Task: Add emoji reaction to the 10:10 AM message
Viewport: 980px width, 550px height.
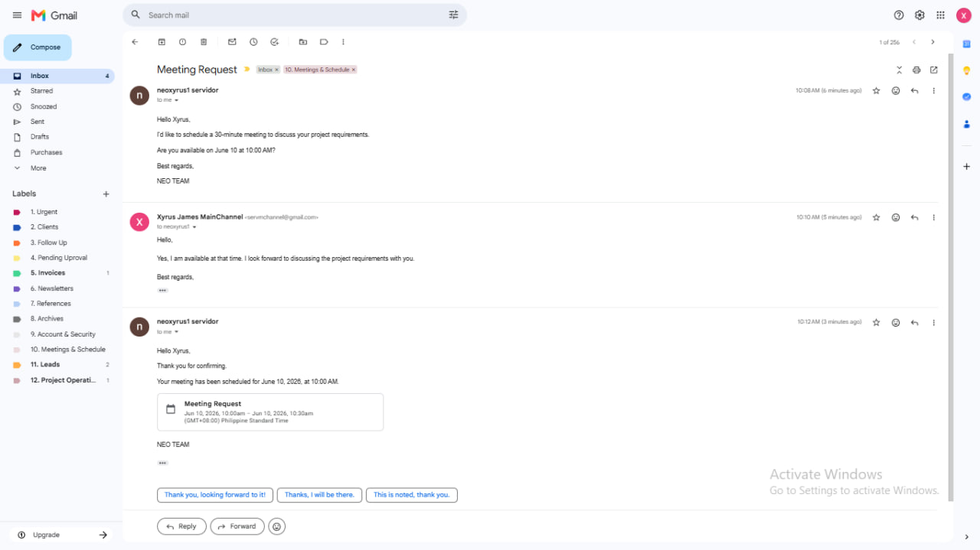Action: pyautogui.click(x=896, y=217)
